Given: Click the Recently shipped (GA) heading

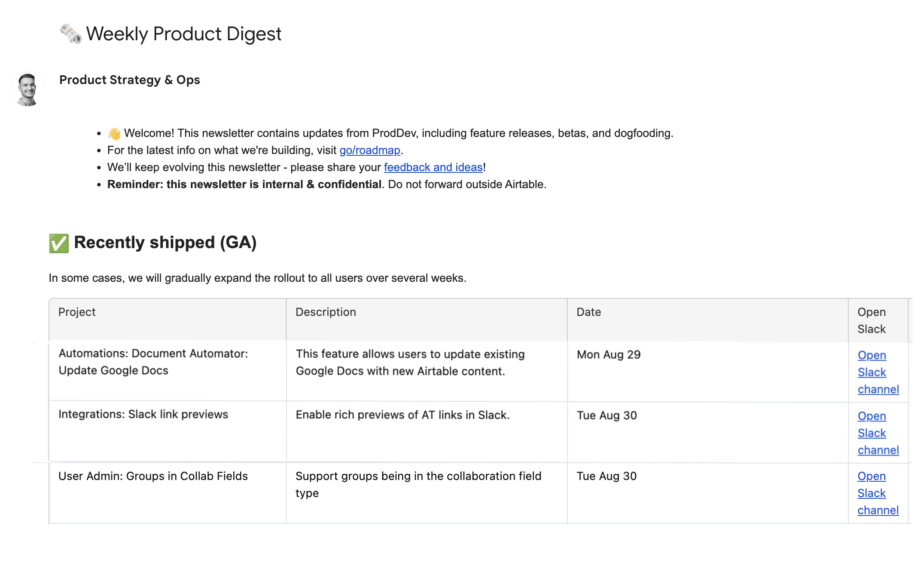Looking at the screenshot, I should pos(165,243).
